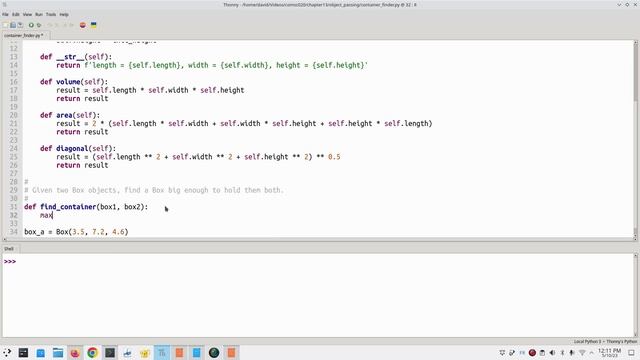Click the New file toolbar icon
The width and height of the screenshot is (640, 360).
[x=5, y=25]
